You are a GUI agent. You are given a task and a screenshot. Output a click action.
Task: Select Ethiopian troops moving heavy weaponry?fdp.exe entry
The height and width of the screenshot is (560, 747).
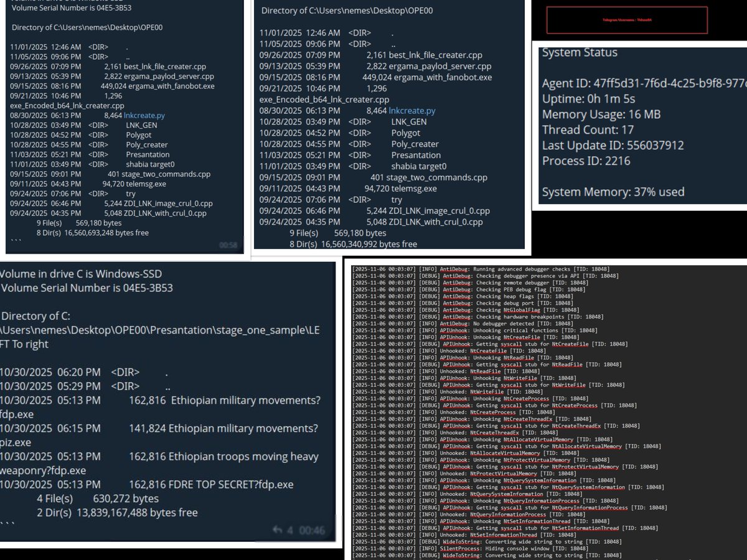pyautogui.click(x=159, y=464)
